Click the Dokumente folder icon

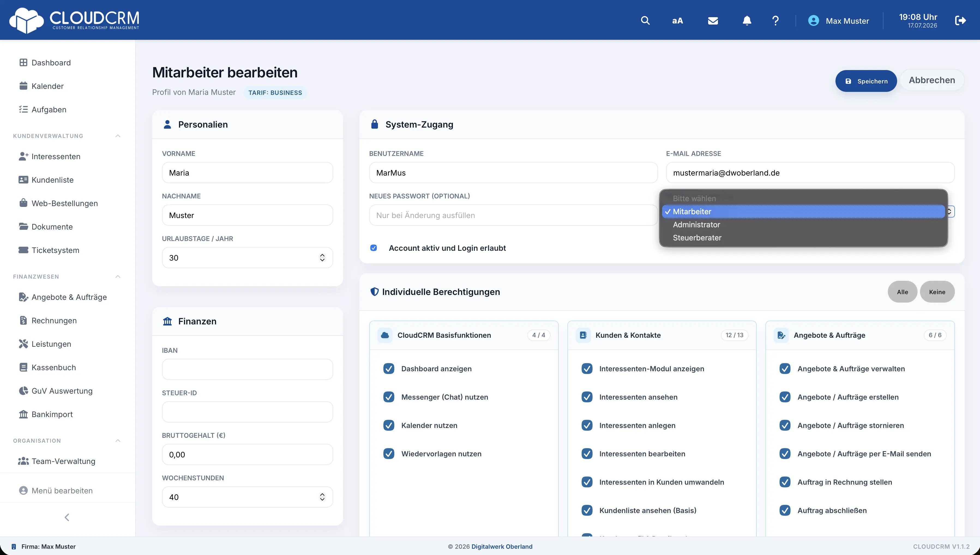point(23,227)
